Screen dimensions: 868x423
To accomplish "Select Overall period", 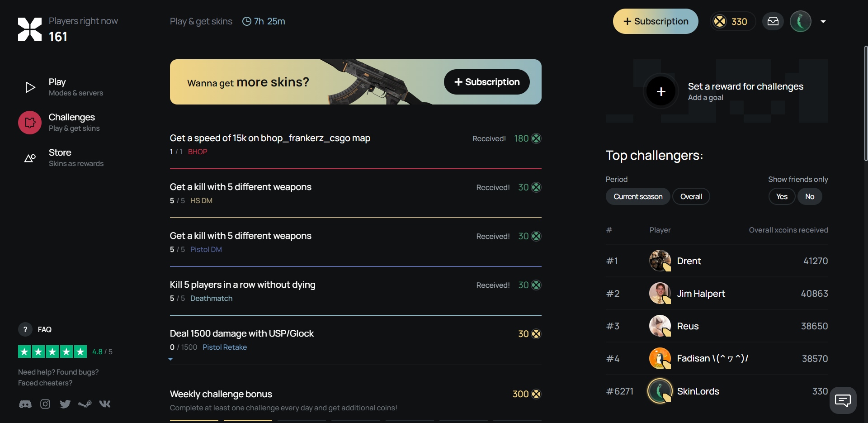I will point(691,196).
